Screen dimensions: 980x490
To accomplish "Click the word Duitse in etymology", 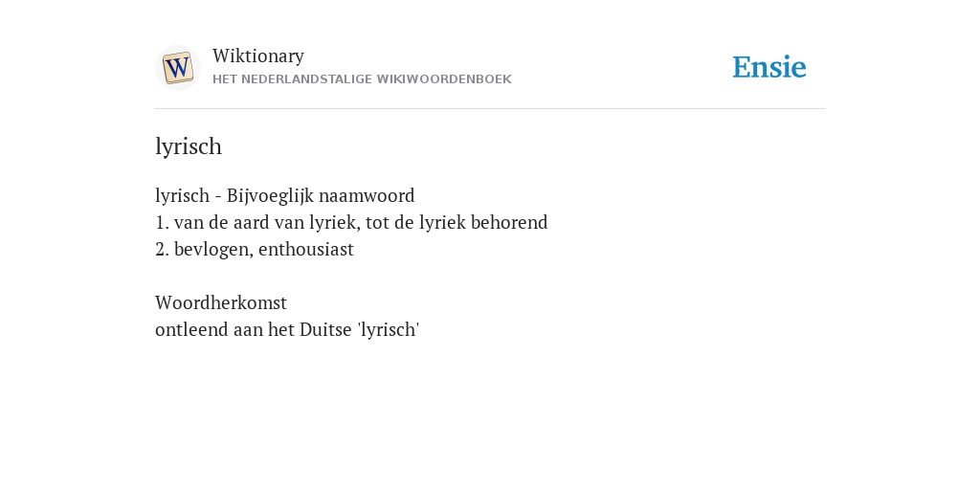I will coord(325,329).
